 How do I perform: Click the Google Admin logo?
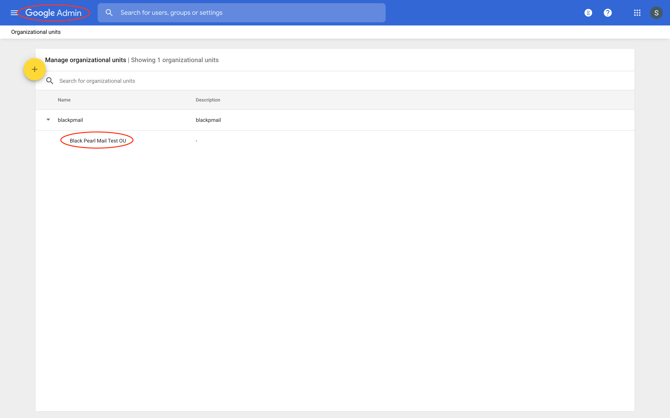[x=53, y=13]
